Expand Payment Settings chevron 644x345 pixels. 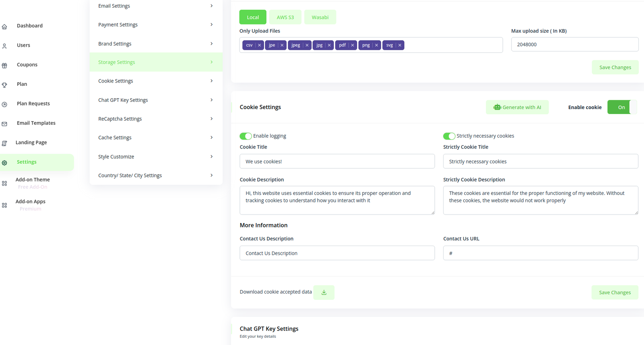pos(211,25)
